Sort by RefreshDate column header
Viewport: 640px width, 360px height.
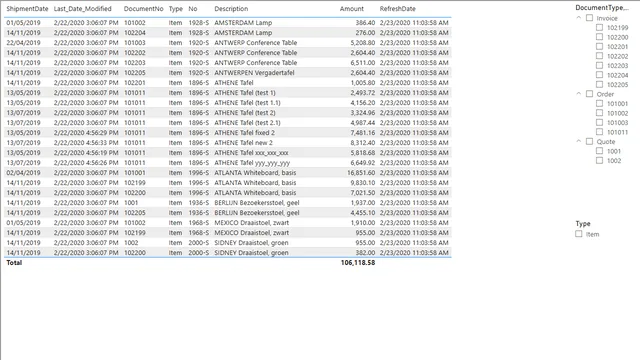point(398,9)
